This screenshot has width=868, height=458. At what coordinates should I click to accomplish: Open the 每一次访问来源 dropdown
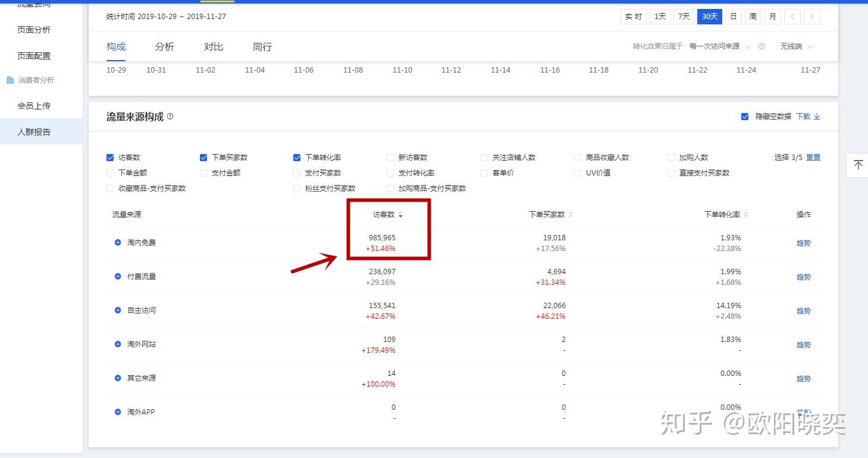pos(720,46)
